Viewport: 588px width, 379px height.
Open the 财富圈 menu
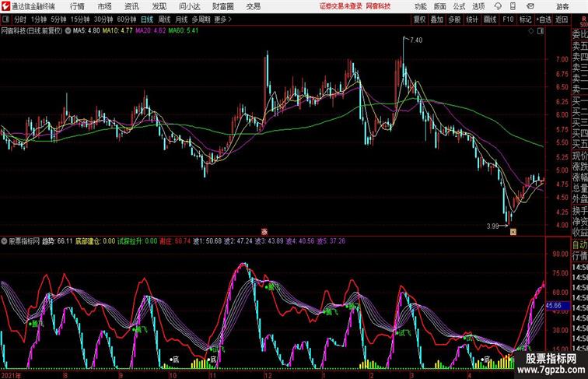click(223, 6)
